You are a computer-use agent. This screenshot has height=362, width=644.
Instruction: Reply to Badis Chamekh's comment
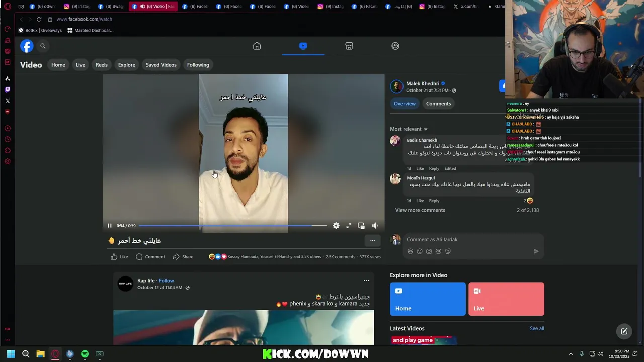[434, 168]
